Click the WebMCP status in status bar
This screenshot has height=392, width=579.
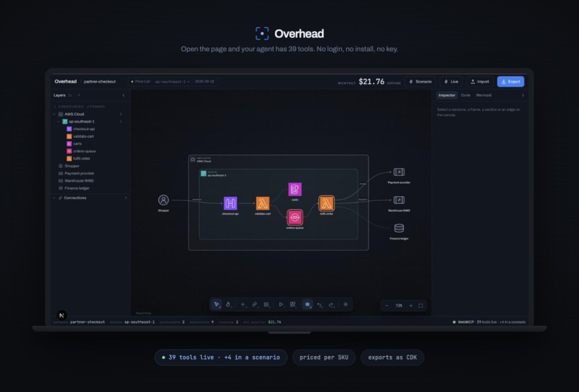point(489,322)
